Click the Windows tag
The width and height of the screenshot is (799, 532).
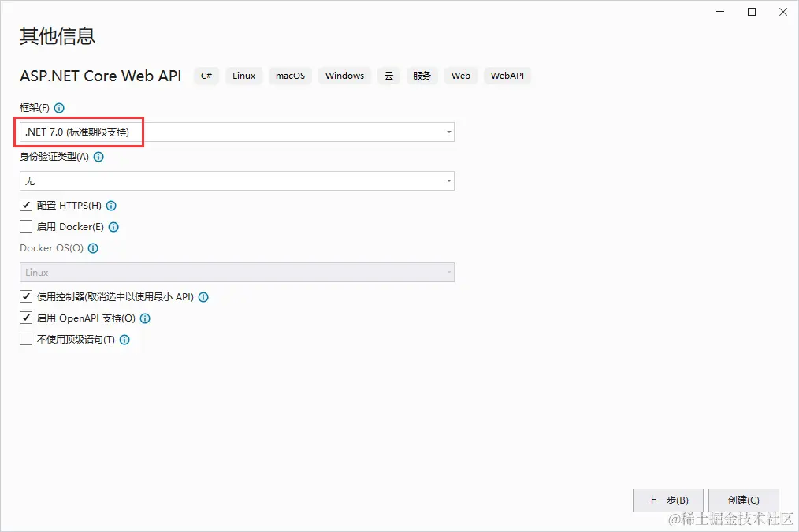coord(345,76)
